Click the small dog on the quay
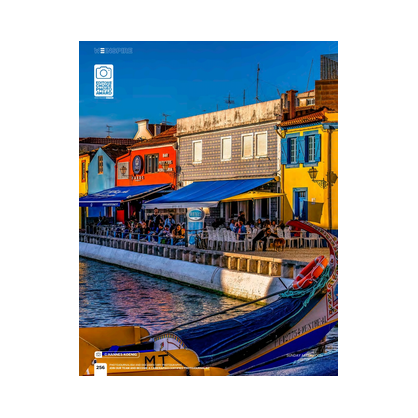The height and width of the screenshot is (418, 418). [x=279, y=244]
